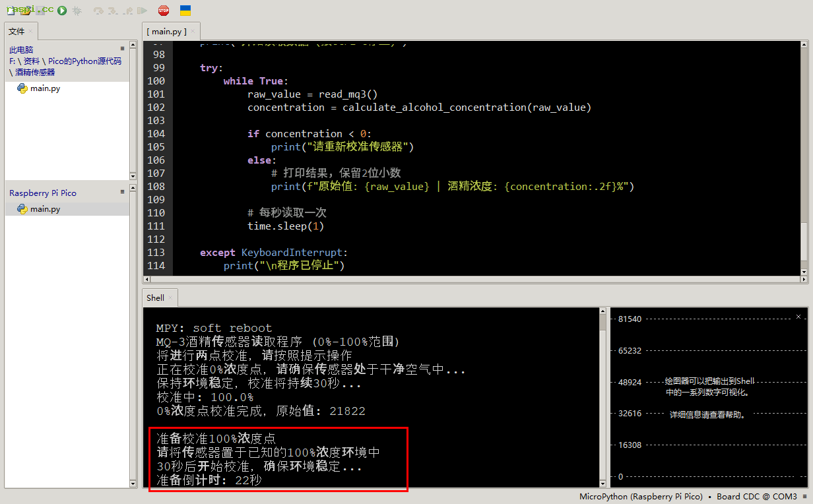Select the Shell tab
Image resolution: width=813 pixels, height=504 pixels.
click(156, 298)
